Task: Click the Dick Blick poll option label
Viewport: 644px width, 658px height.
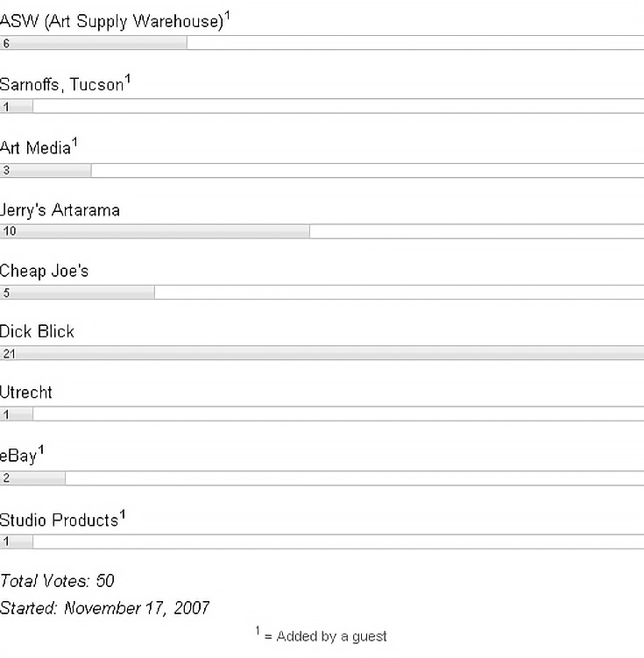Action: point(37,332)
